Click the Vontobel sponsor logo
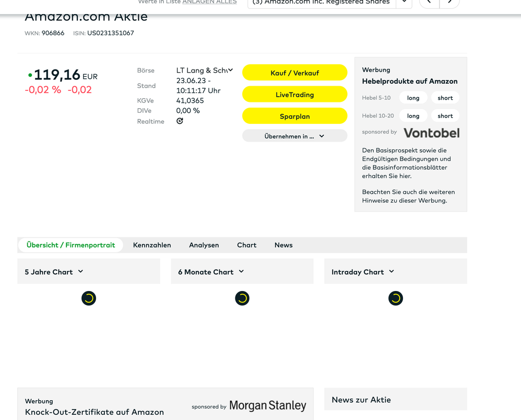The height and width of the screenshot is (420, 521). click(x=431, y=133)
